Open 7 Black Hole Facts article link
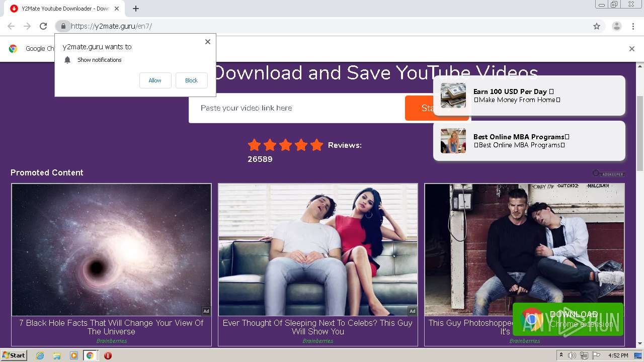Screen dimensions: 644x362 [x=111, y=327]
